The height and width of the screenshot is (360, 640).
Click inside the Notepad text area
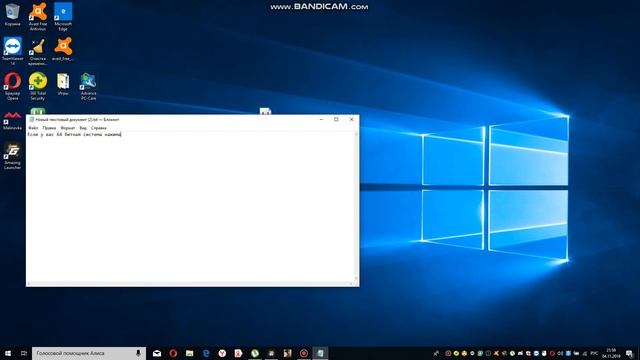coord(191,206)
